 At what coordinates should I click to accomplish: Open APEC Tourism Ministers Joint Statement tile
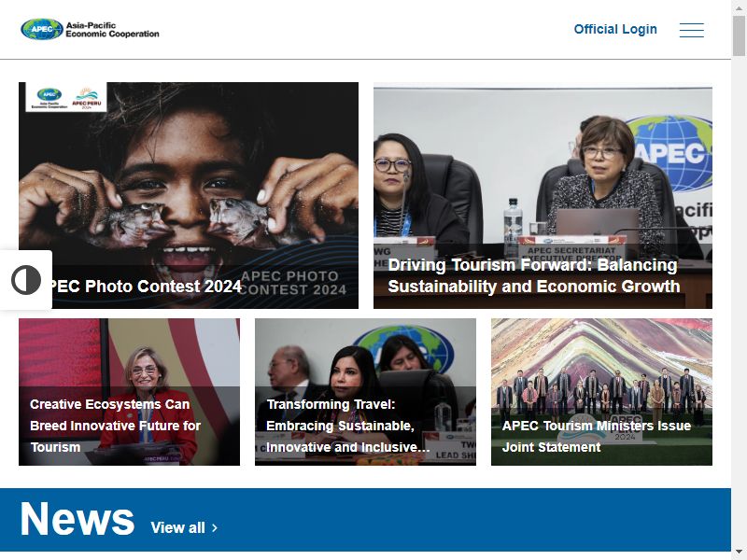click(601, 392)
